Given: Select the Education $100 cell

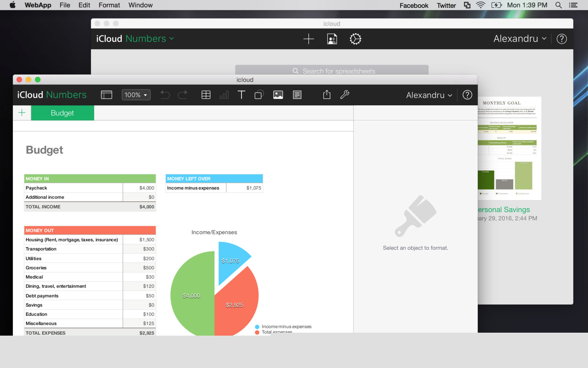Looking at the screenshot, I should (x=139, y=314).
